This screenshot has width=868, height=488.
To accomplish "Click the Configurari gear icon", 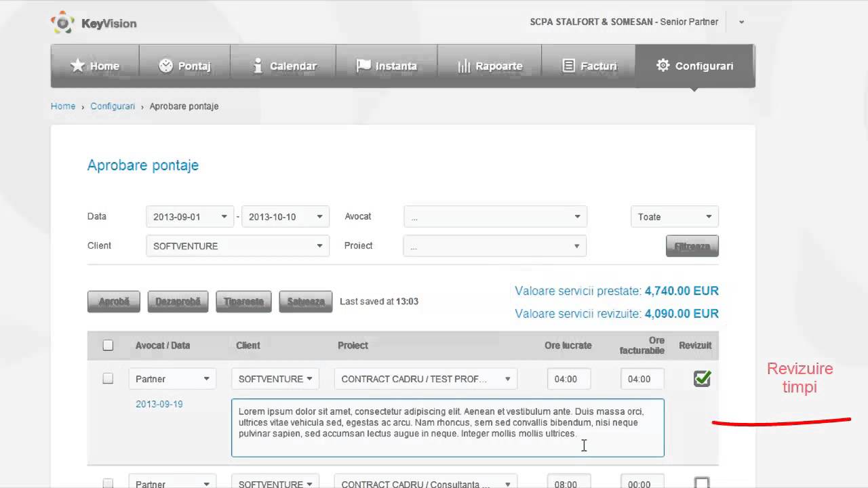I will (x=663, y=65).
